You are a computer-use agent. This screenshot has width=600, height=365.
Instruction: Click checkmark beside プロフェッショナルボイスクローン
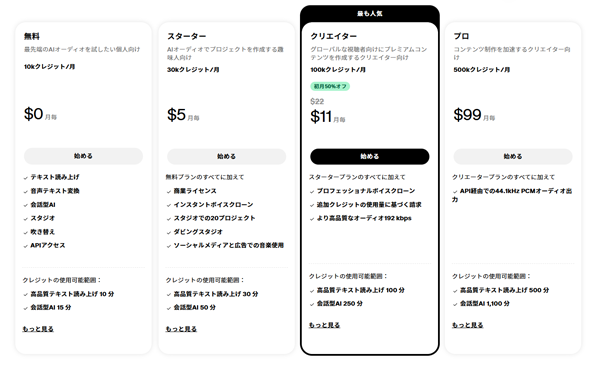(x=312, y=192)
